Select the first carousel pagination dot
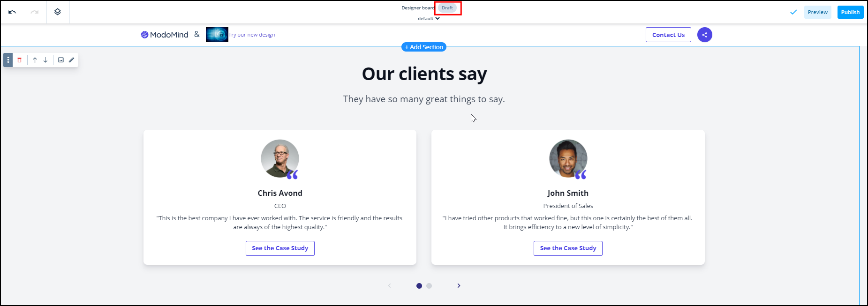The height and width of the screenshot is (306, 868). (x=419, y=286)
